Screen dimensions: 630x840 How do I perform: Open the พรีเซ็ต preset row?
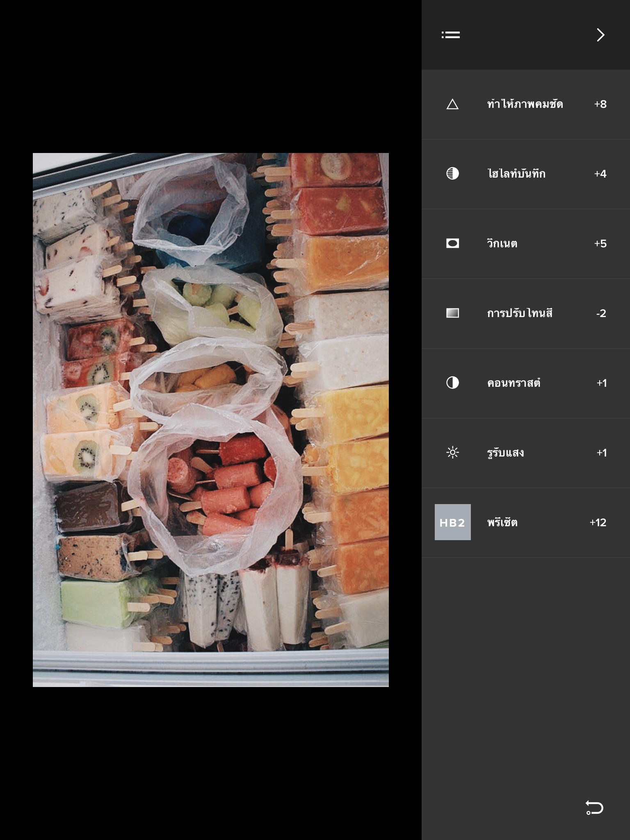point(526,523)
